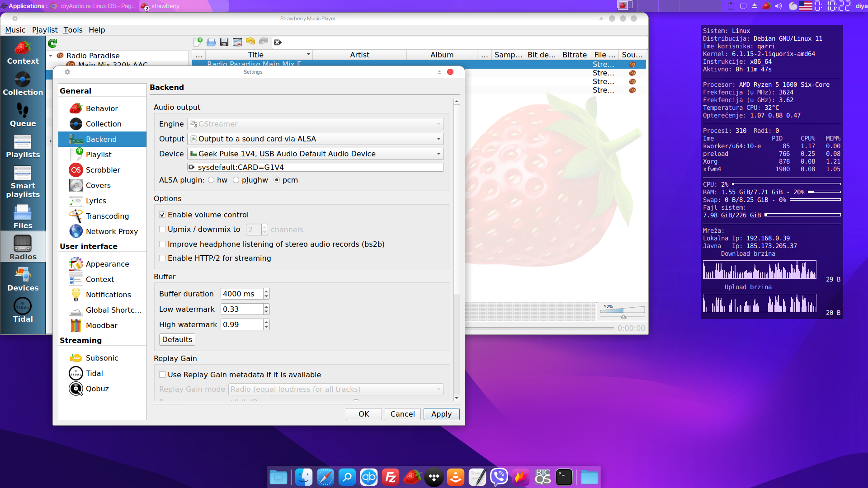Open the Output ALSA dropdown
Screen dimensions: 868x488
coord(315,139)
